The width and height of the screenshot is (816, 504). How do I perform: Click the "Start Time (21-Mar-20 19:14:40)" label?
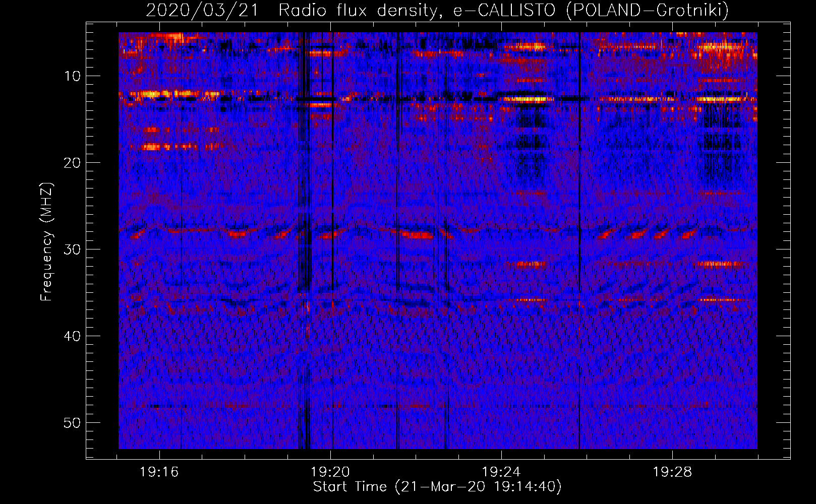click(x=437, y=487)
